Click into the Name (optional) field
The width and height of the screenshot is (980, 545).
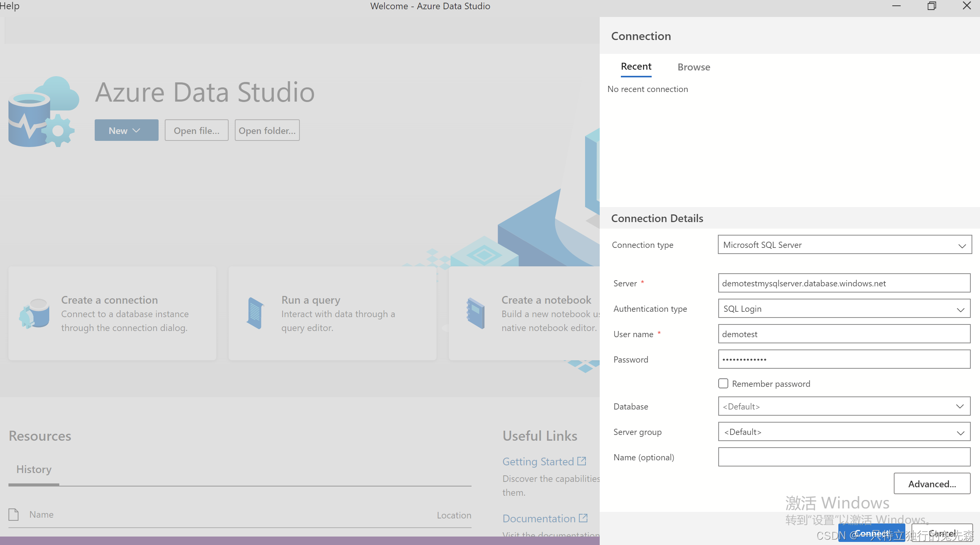pos(844,457)
